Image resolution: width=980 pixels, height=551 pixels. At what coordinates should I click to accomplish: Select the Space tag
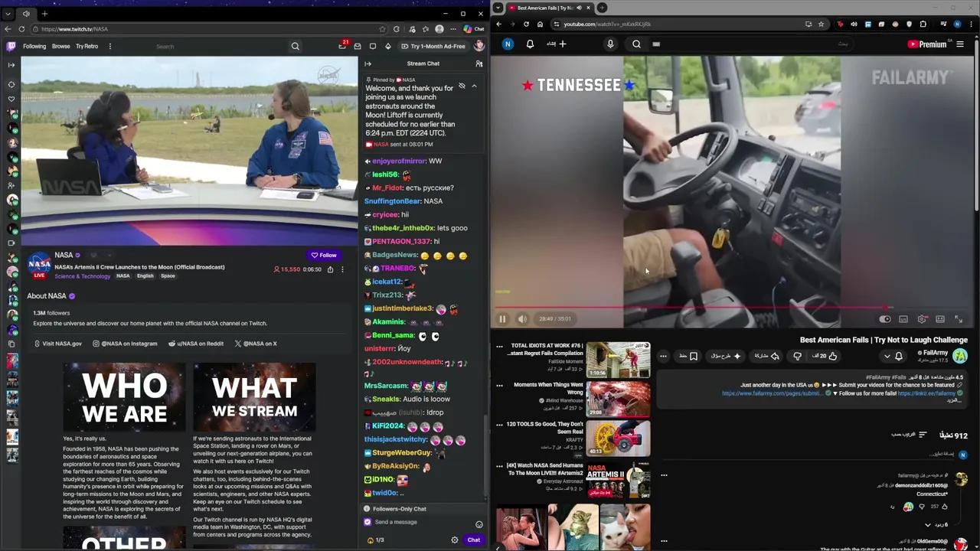pyautogui.click(x=168, y=276)
